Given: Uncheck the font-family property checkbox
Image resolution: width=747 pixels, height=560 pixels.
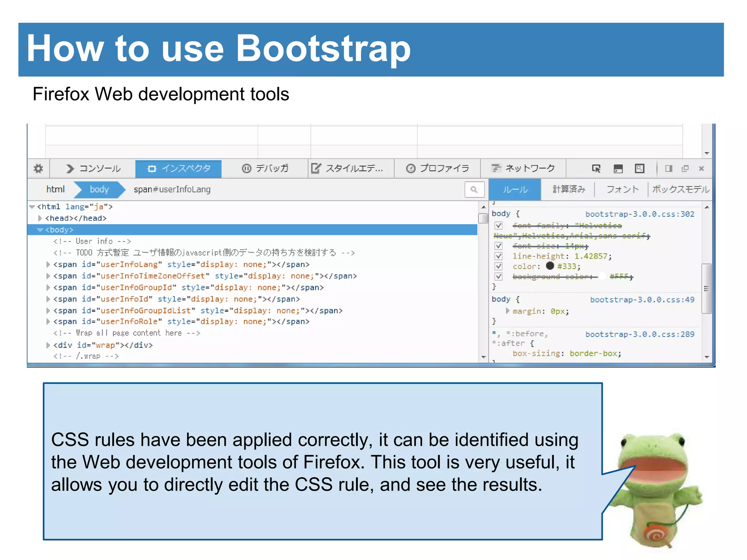Looking at the screenshot, I should [x=499, y=226].
